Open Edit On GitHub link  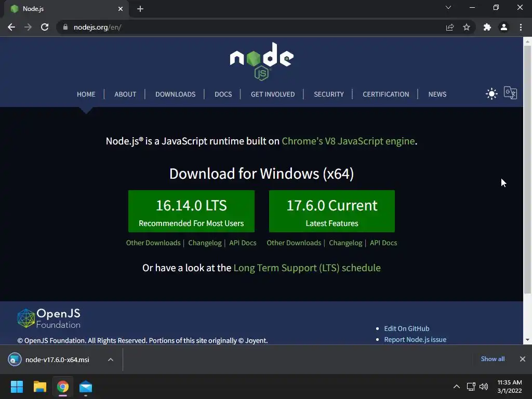point(406,328)
